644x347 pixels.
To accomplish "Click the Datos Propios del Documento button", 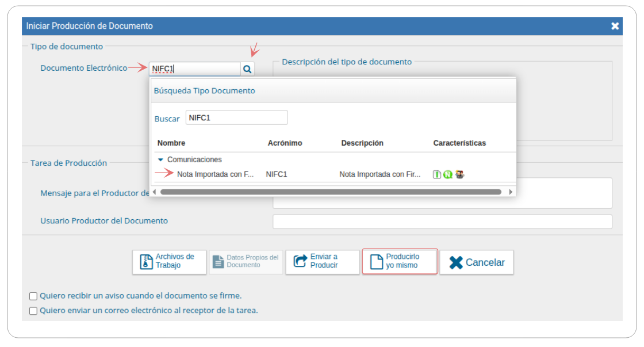I will click(x=246, y=262).
